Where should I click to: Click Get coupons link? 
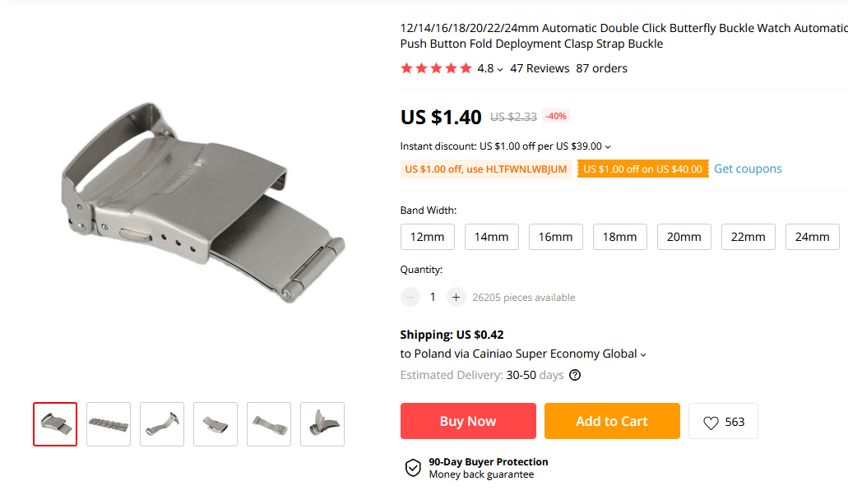748,169
